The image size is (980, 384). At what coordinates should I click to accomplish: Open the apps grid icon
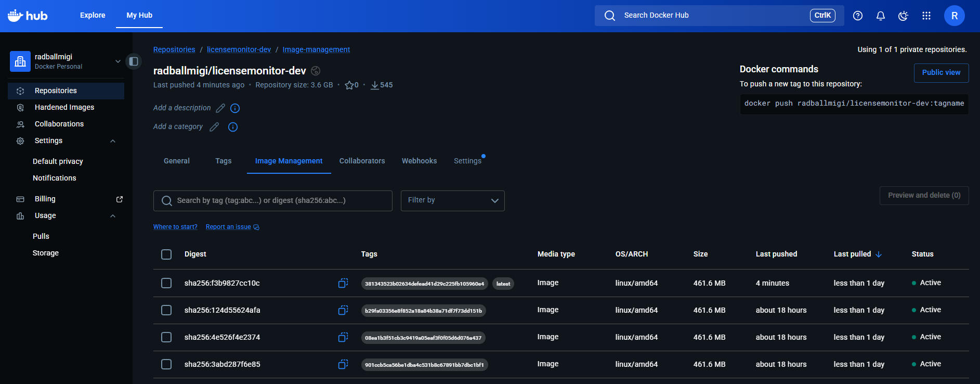click(x=926, y=16)
